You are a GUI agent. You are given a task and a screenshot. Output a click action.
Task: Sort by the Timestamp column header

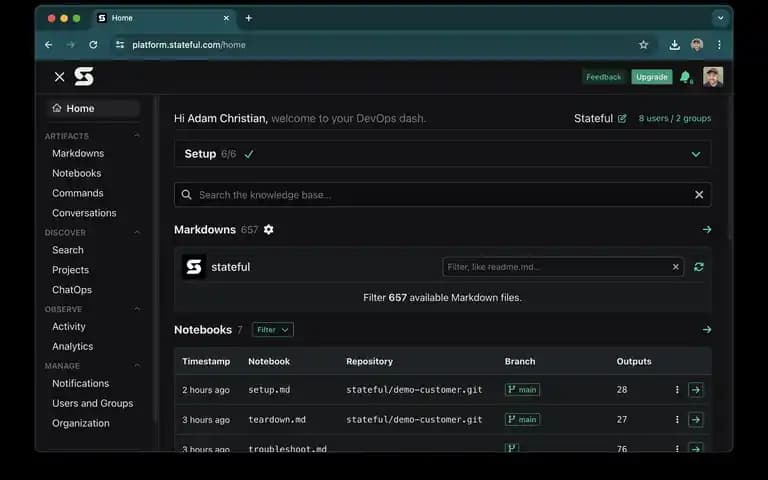[x=206, y=361]
